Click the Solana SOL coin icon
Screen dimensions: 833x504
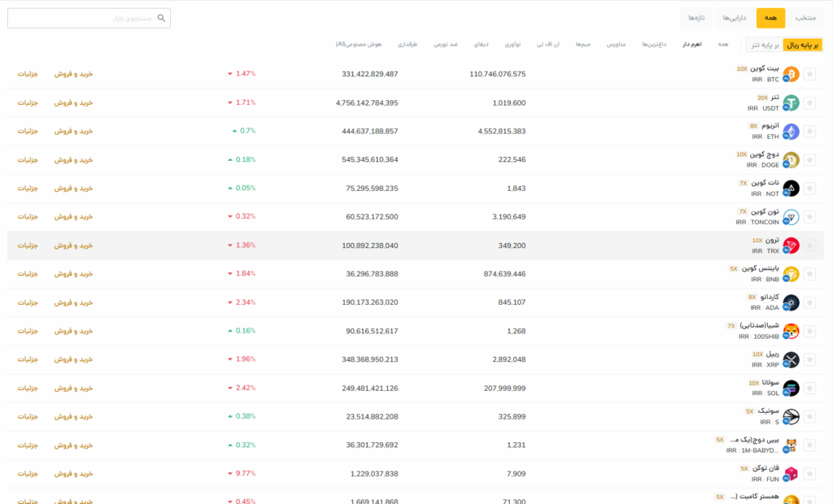point(791,389)
